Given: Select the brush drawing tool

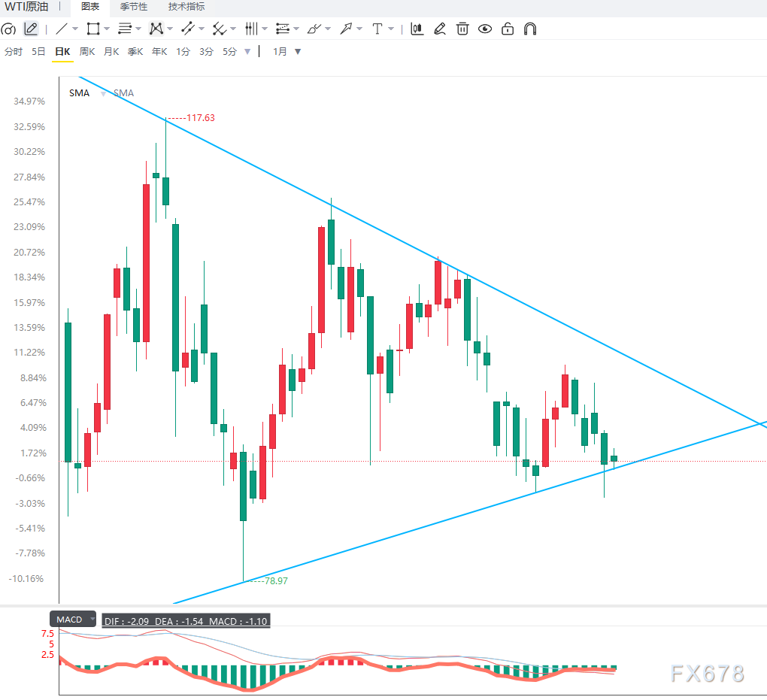Looking at the screenshot, I should click(314, 29).
